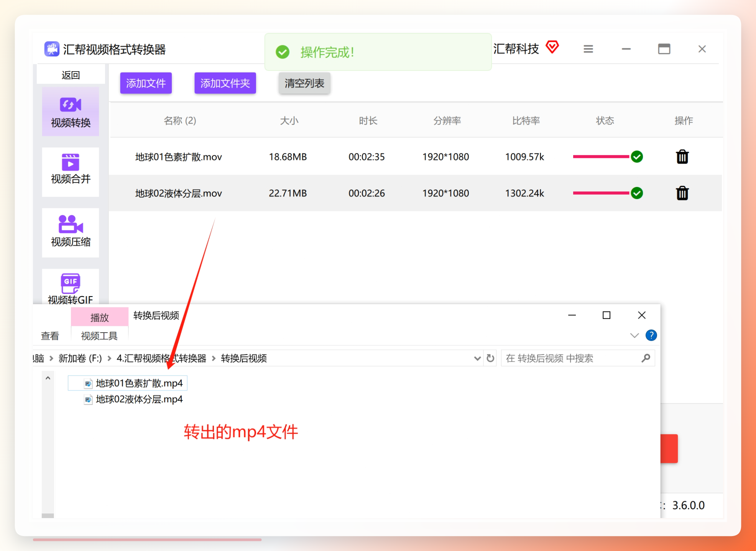Open the 视频转GIF sidebar tool
756x551 pixels.
click(71, 287)
